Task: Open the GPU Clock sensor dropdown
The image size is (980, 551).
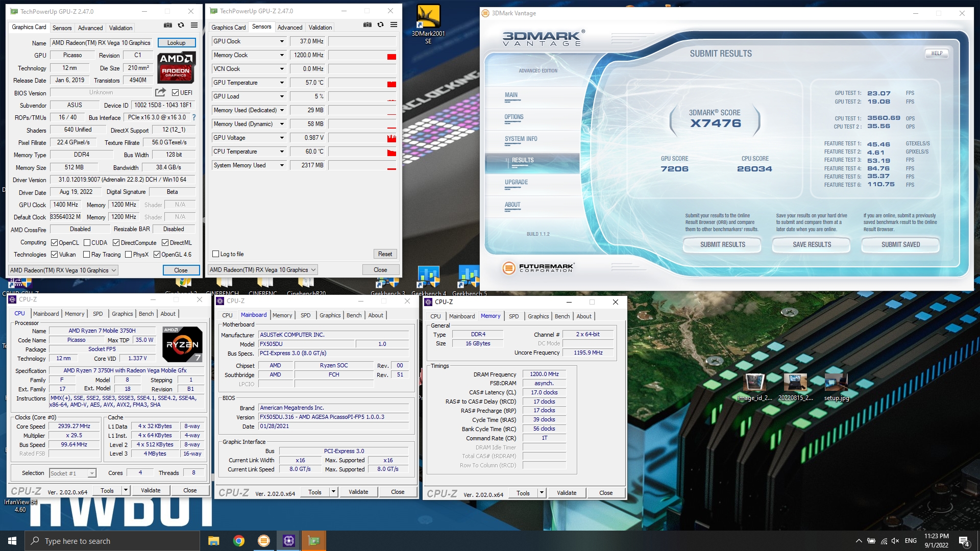Action: (x=281, y=41)
